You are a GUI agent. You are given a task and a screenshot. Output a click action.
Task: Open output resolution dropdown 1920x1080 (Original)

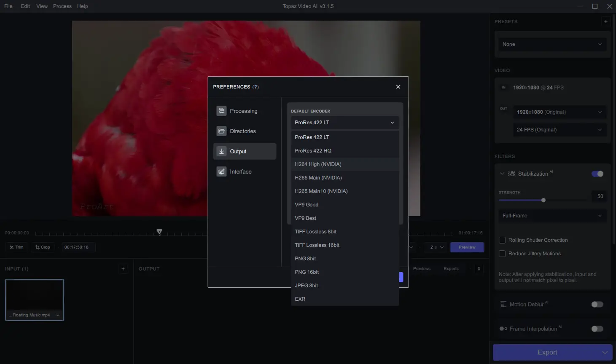tap(560, 112)
